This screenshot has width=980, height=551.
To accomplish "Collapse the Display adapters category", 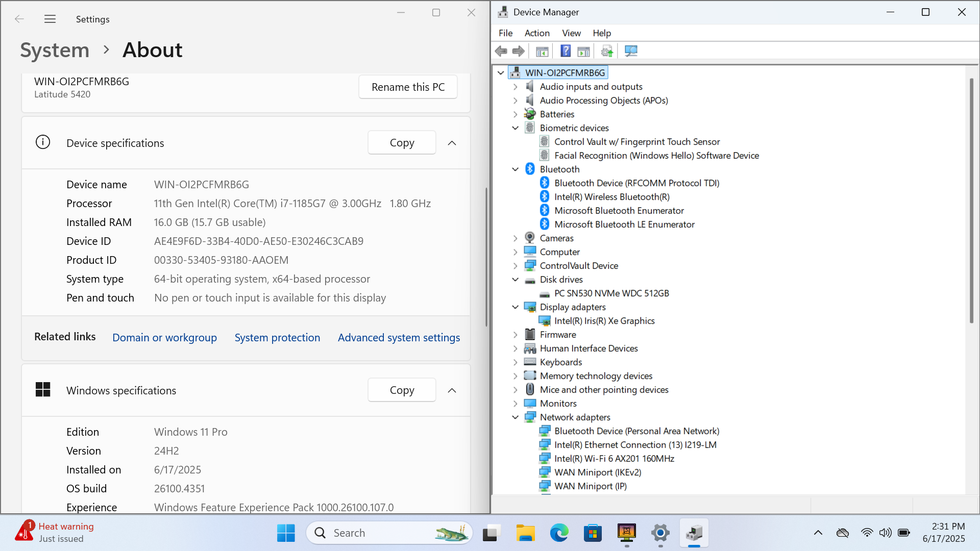I will coord(515,307).
